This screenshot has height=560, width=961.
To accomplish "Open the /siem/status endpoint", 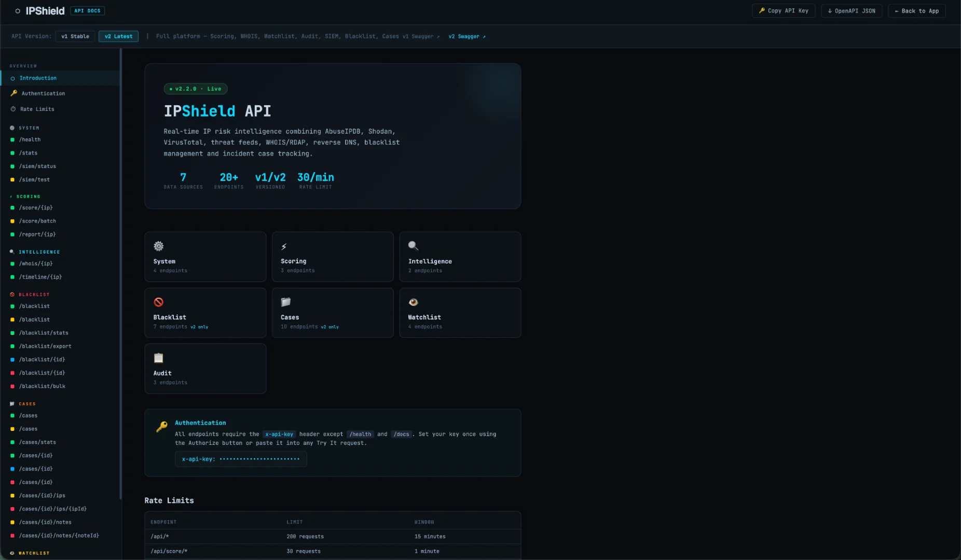I will (x=60, y=166).
